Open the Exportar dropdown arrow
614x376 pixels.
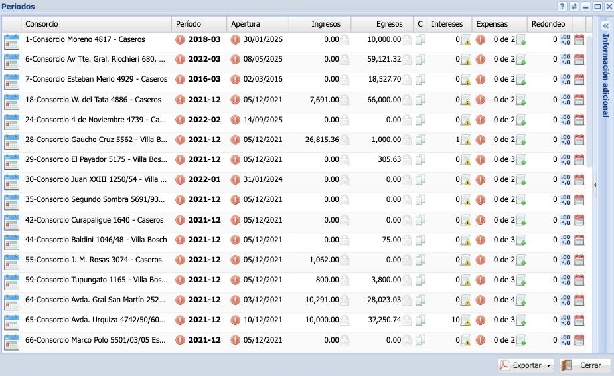549,366
